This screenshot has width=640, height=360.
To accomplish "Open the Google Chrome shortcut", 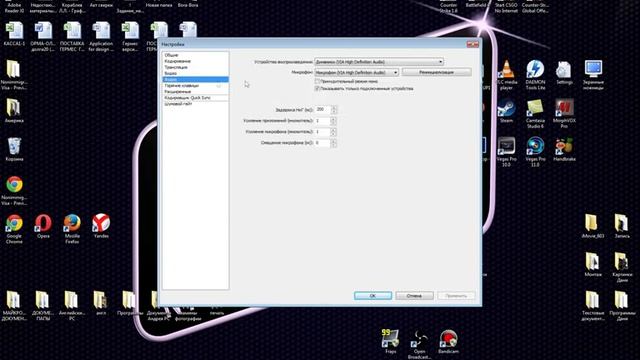I will tap(14, 224).
